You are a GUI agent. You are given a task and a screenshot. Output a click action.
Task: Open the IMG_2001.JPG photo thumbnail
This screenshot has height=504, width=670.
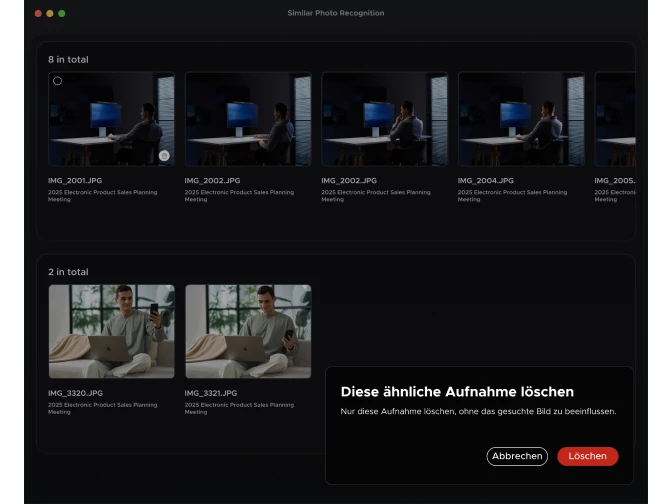pyautogui.click(x=112, y=119)
